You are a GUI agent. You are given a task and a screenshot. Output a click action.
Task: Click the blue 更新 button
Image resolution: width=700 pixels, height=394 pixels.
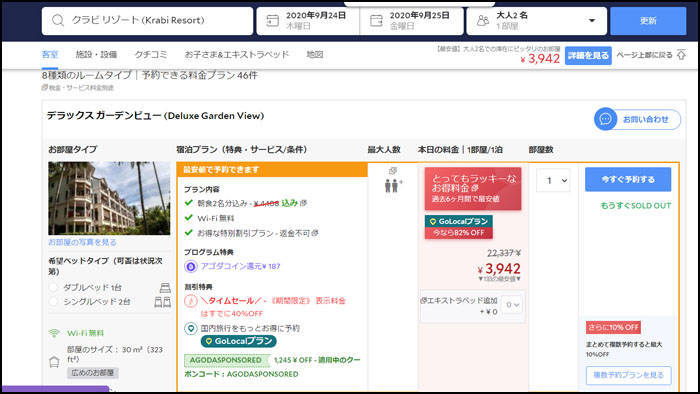[648, 21]
